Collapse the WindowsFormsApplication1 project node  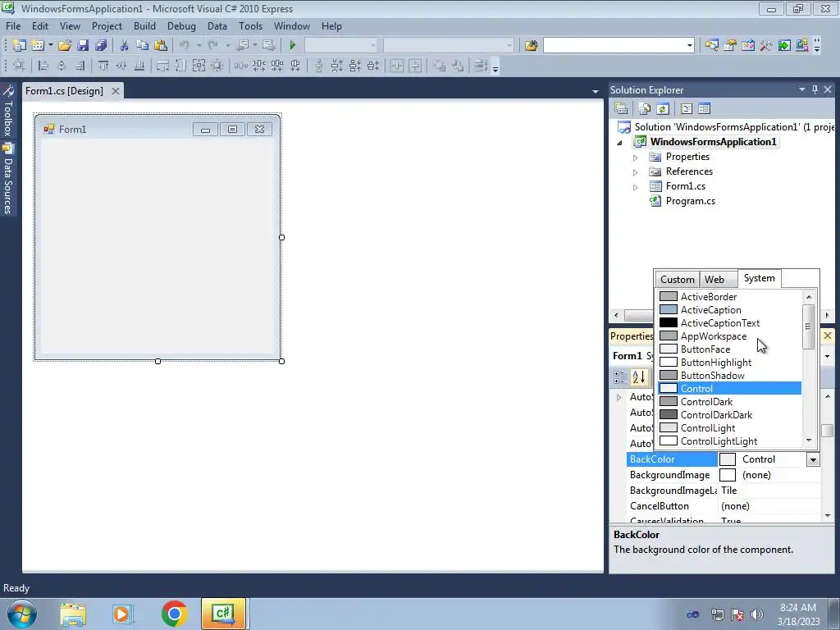pos(620,143)
